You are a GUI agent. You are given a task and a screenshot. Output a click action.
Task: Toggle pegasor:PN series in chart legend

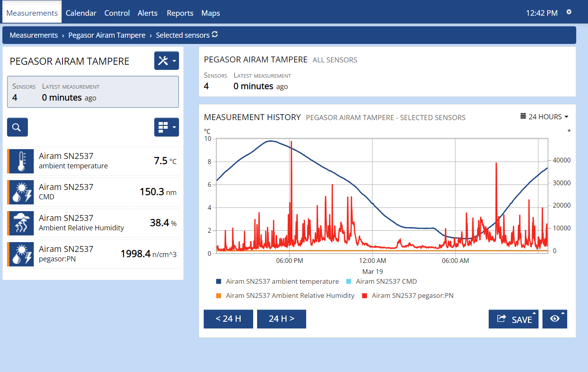(x=412, y=295)
